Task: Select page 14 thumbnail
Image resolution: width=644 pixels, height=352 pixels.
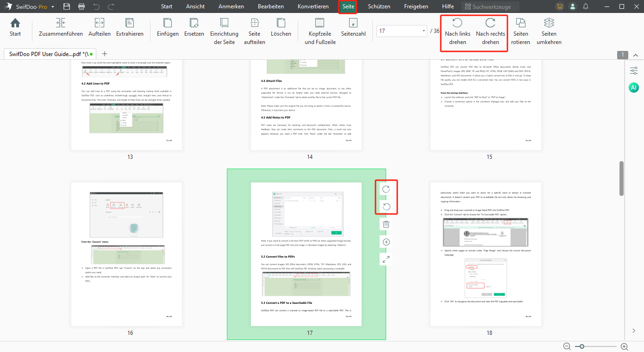Action: pyautogui.click(x=306, y=105)
